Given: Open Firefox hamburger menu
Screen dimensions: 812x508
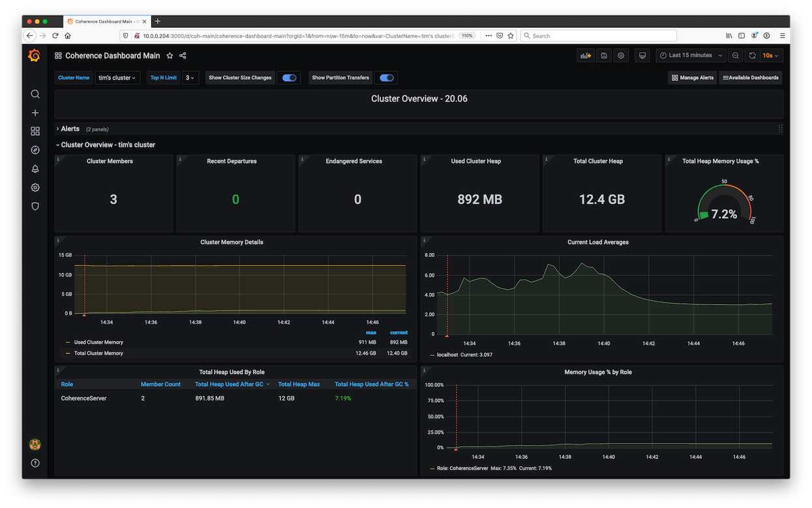Looking at the screenshot, I should tap(783, 36).
